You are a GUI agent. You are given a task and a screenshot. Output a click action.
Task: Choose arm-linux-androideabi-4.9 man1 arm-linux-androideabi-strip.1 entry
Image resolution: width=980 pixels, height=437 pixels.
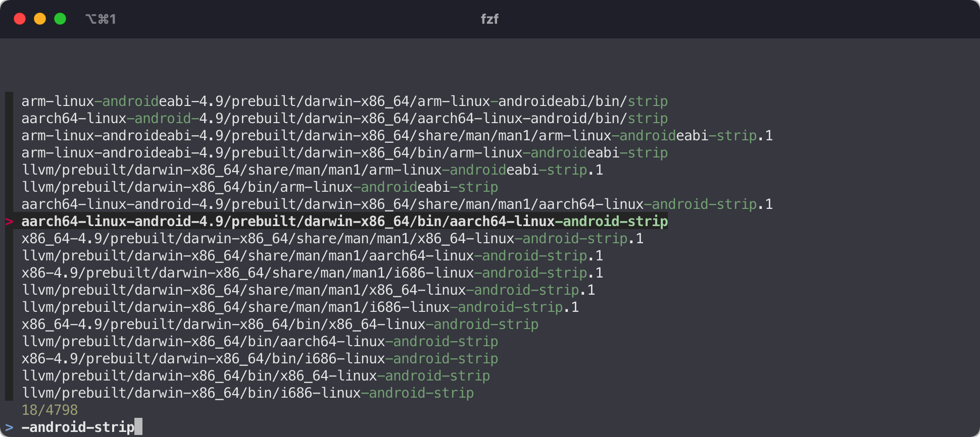(x=397, y=136)
